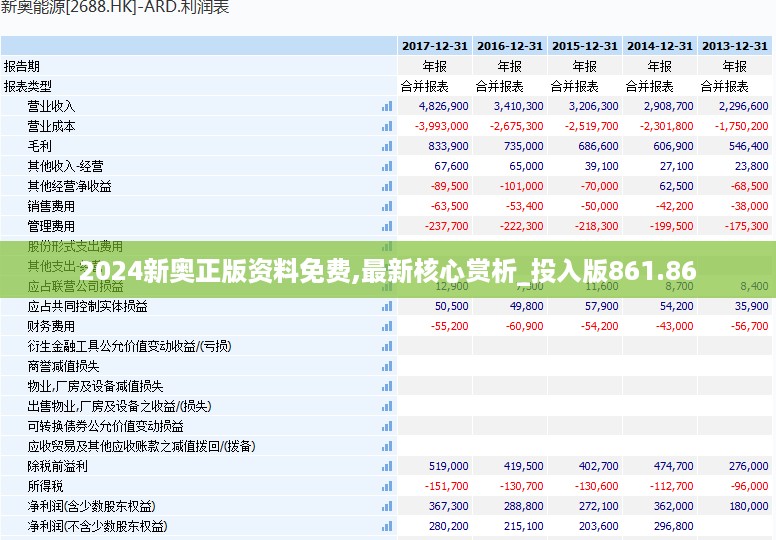
Task: Open chart icon for 毛利 row
Action: tap(387, 147)
